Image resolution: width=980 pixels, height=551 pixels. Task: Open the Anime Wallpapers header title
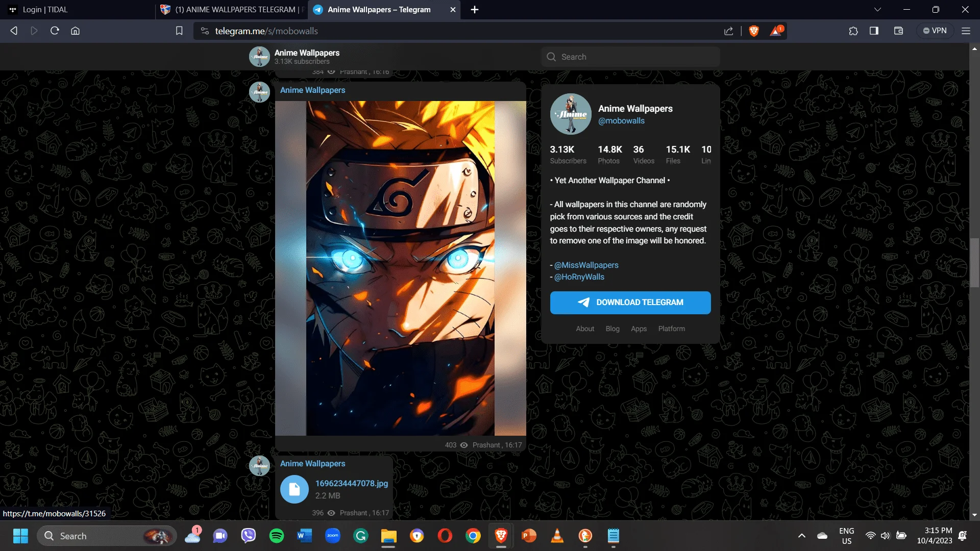coord(307,53)
